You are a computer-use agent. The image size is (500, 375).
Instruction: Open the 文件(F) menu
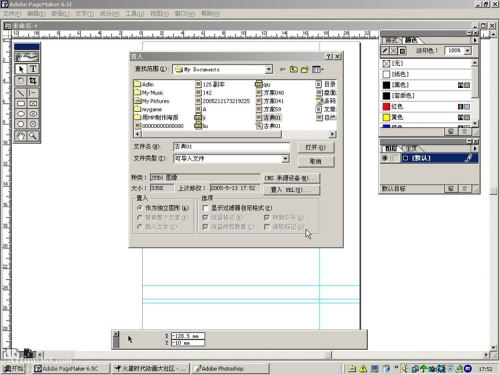12,14
